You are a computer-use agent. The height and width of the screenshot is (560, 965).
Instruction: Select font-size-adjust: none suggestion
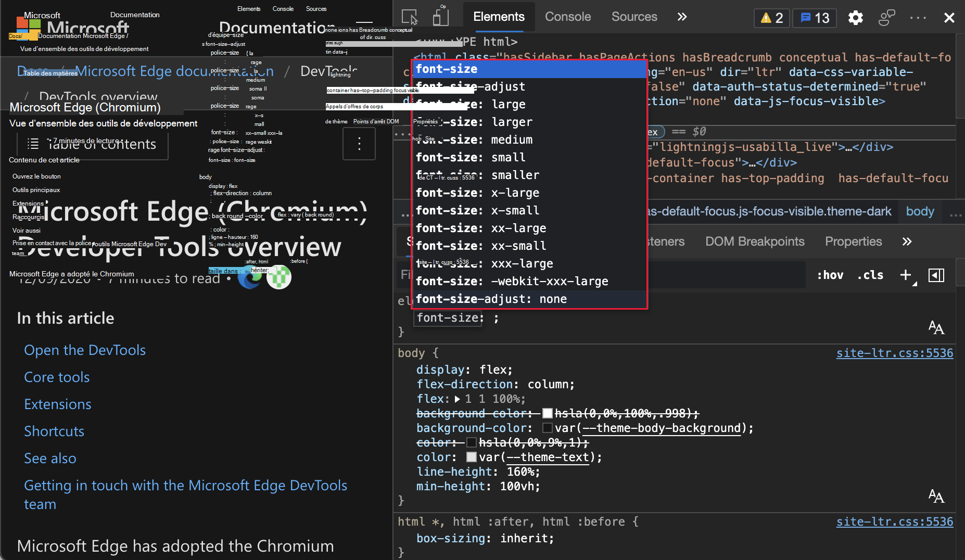pos(530,299)
